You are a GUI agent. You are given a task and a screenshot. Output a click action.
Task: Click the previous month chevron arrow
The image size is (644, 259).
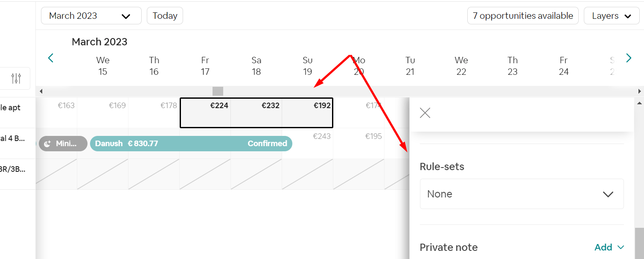(x=50, y=58)
